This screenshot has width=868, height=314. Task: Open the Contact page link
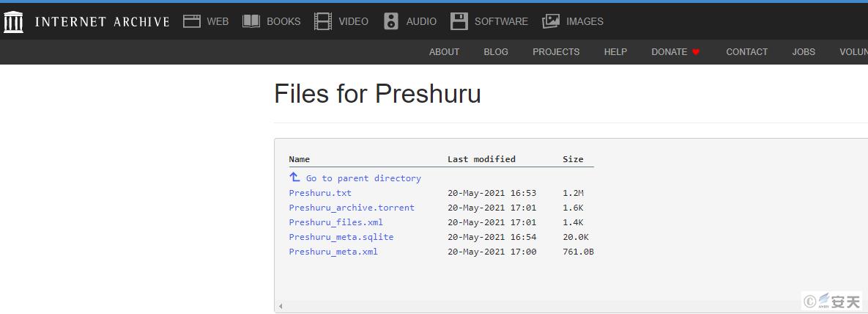746,52
